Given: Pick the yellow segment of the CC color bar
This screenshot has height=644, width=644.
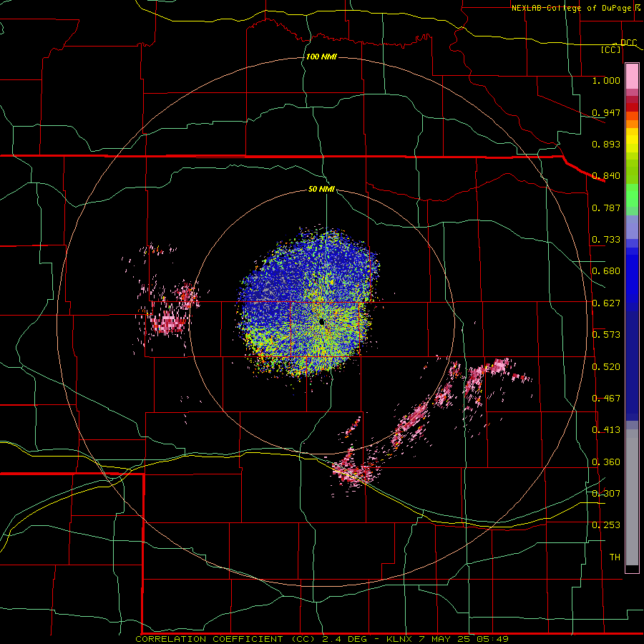Looking at the screenshot, I should (x=632, y=140).
